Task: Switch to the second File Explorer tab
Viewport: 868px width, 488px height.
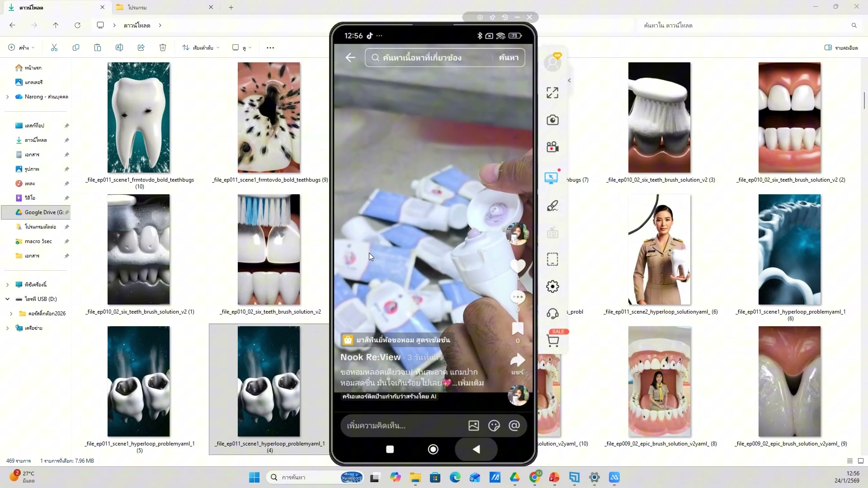Action: tap(165, 7)
